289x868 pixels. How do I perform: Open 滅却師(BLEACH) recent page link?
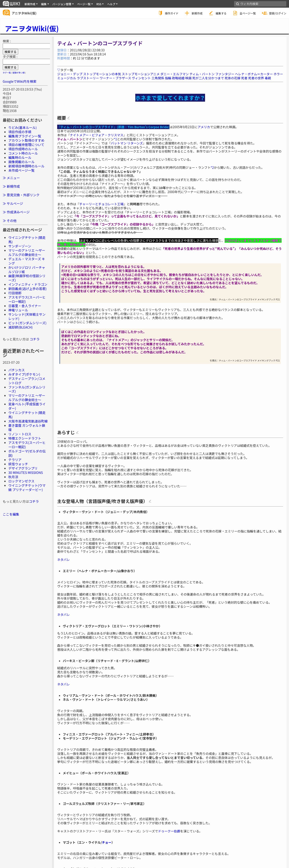tap(20, 327)
